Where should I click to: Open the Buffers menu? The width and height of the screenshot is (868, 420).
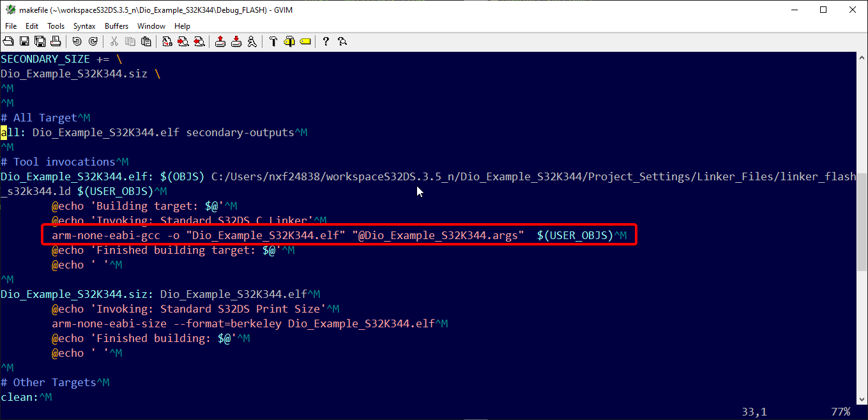coord(116,26)
